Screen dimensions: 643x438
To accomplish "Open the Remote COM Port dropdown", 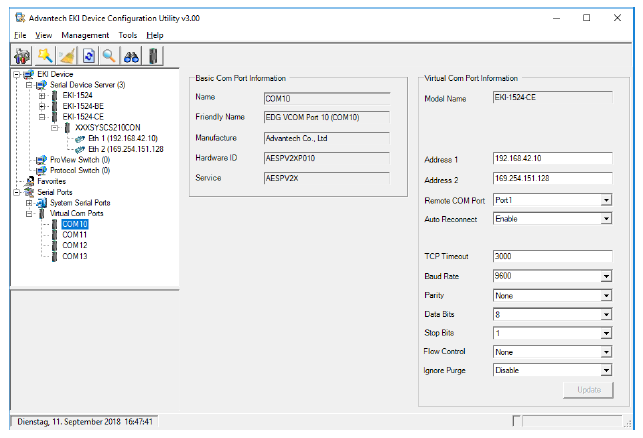I will point(606,200).
